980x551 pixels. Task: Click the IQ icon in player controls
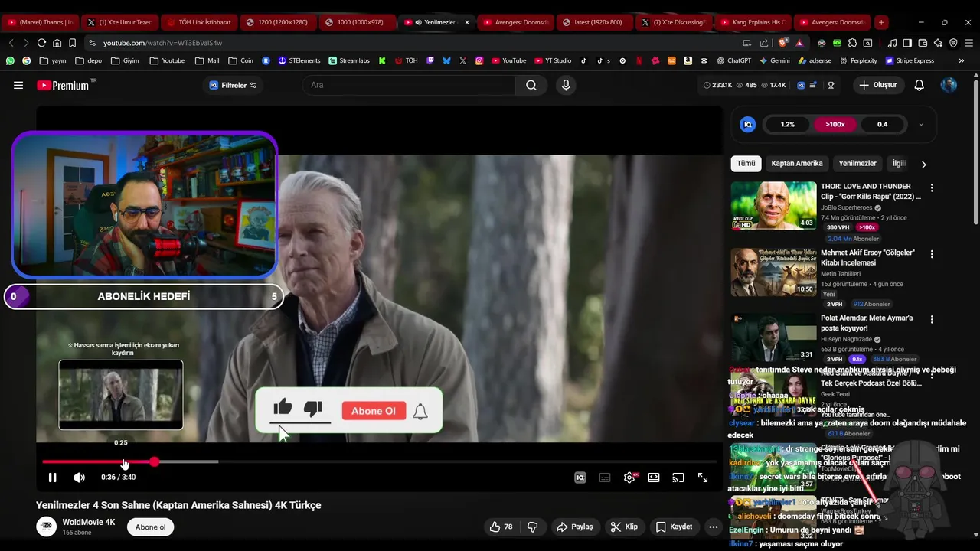point(580,478)
